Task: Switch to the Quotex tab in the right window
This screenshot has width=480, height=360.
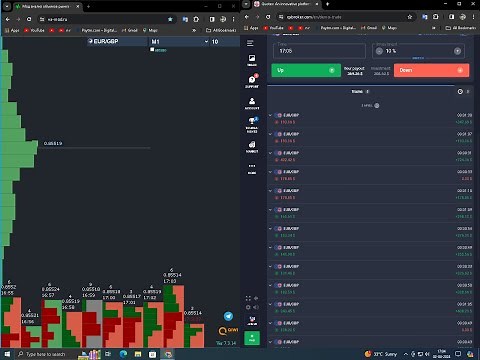Action: coord(286,4)
